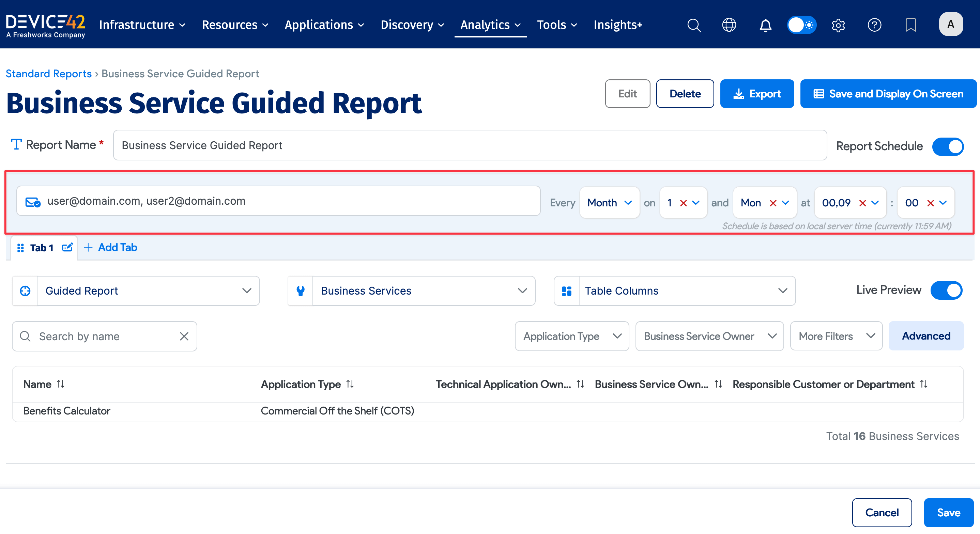Viewport: 980px width, 534px height.
Task: Click the globe language icon
Action: pos(729,25)
